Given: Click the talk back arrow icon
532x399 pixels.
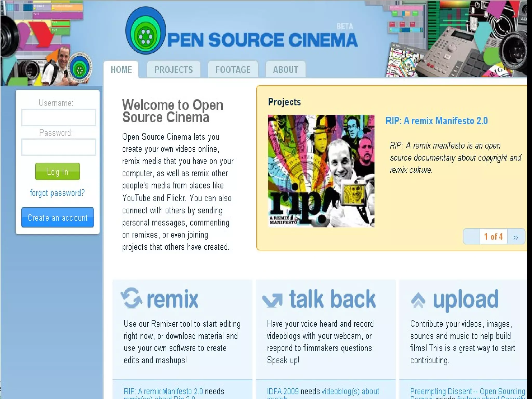Looking at the screenshot, I should point(272,300).
